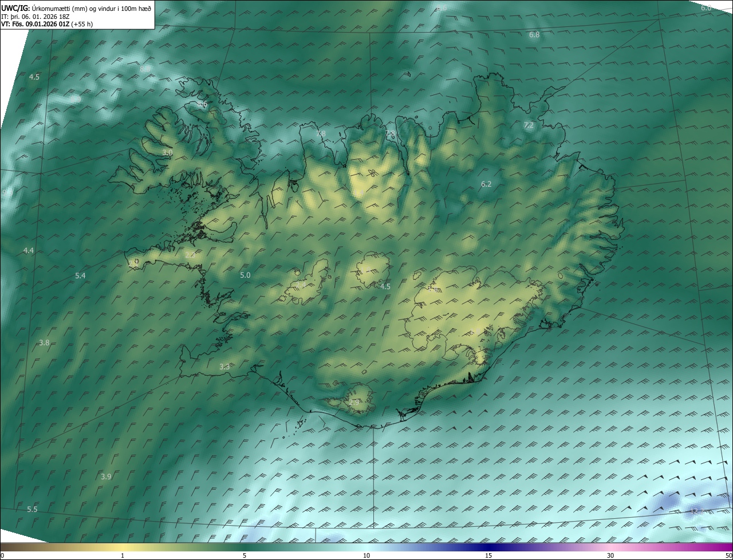Click the 6.8 value label on the map

coord(534,35)
